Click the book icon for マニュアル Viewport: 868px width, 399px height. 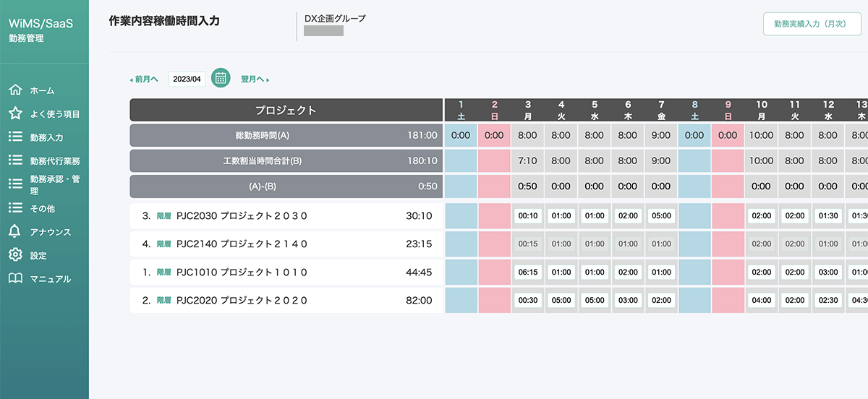[14, 278]
